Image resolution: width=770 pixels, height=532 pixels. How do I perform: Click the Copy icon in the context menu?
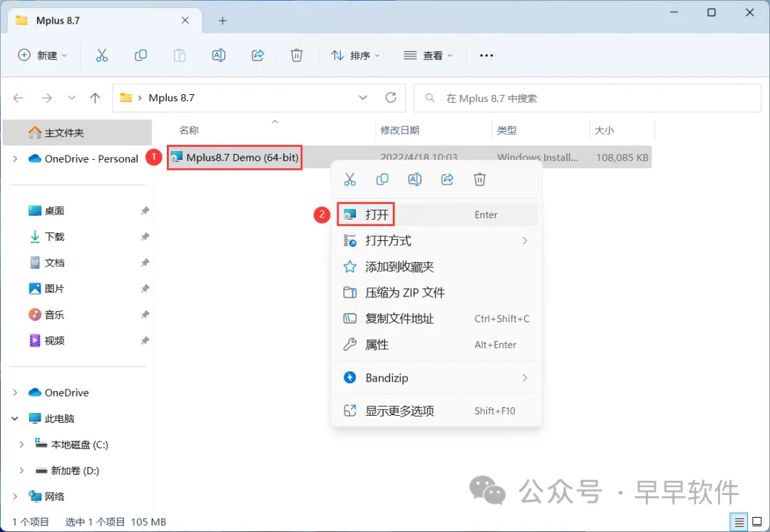coord(382,179)
